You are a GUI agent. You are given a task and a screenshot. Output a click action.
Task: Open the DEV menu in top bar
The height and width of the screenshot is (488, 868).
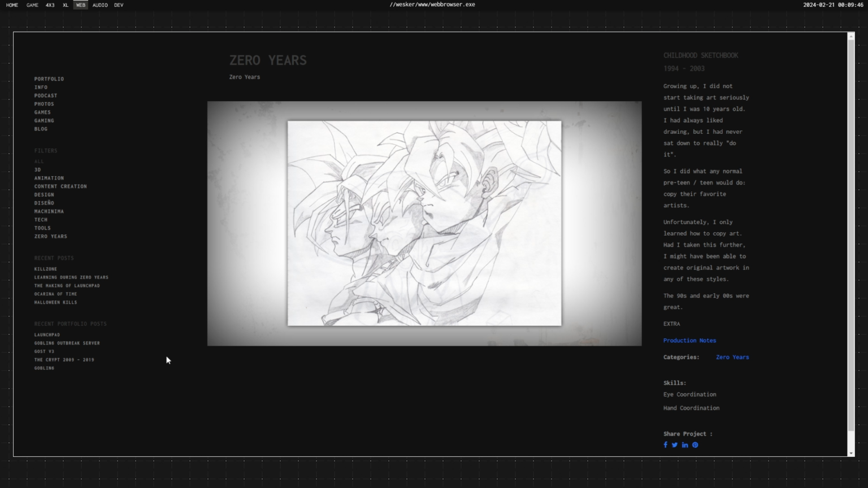(x=119, y=5)
